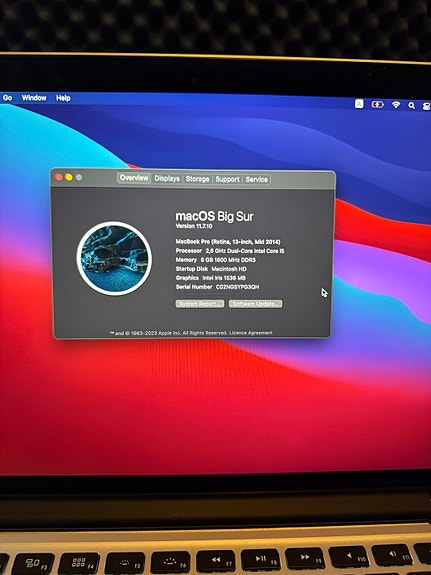The height and width of the screenshot is (575, 431).
Task: Click the macOS Big Sur round artwork
Action: [114, 258]
